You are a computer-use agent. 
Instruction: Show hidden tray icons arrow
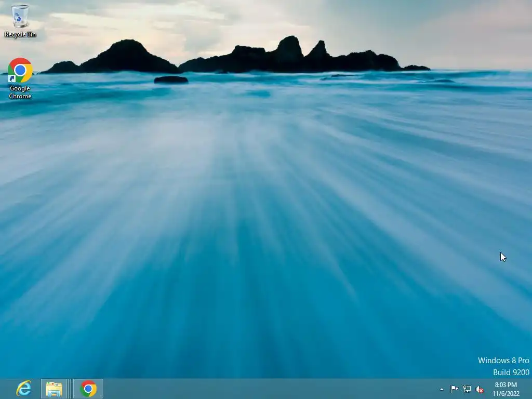[442, 389]
